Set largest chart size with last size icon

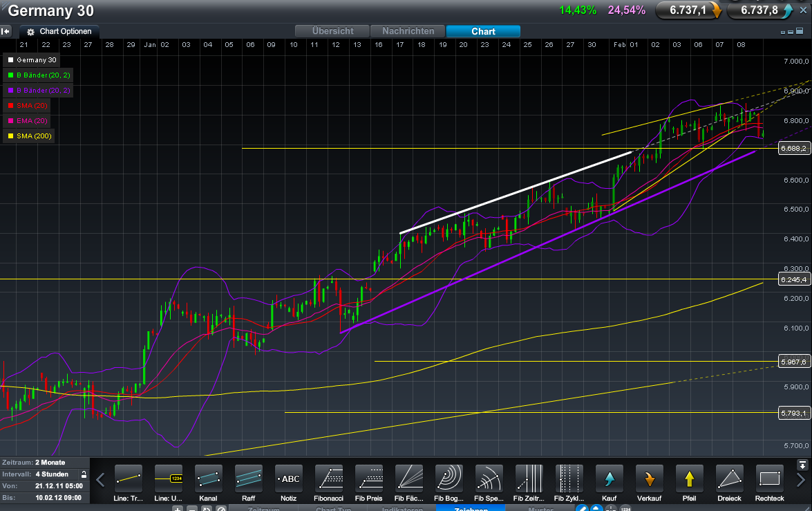[800, 31]
